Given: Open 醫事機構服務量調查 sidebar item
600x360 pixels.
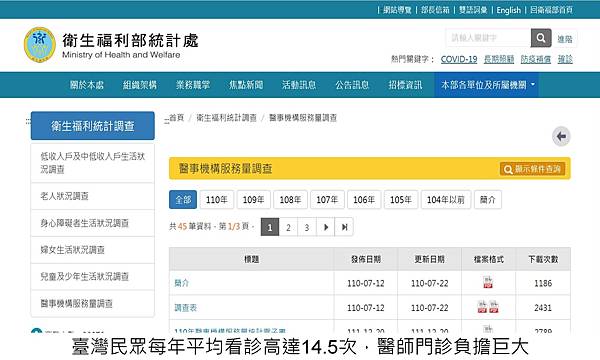Looking at the screenshot, I should (93, 303).
